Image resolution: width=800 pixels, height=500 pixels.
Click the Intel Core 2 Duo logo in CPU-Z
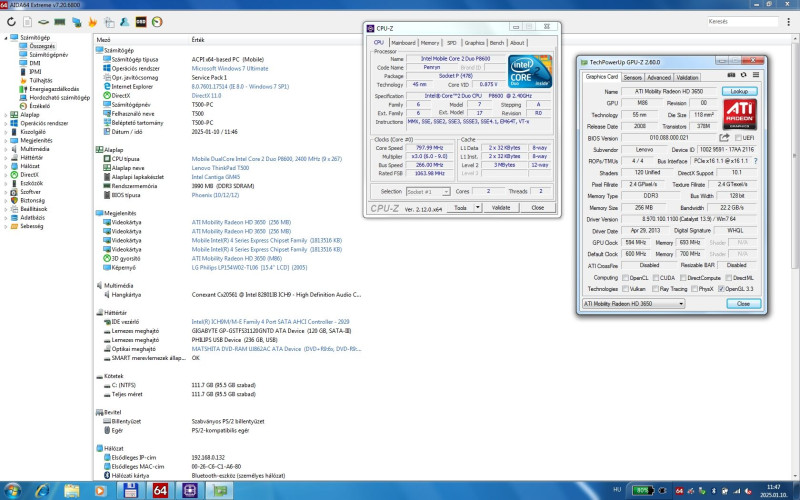point(530,71)
